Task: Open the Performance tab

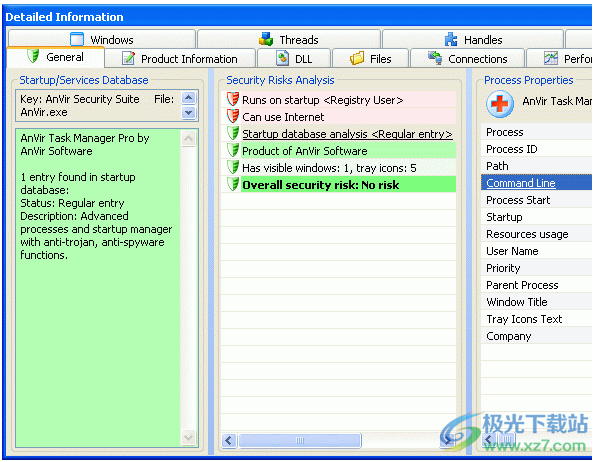Action: pos(560,58)
